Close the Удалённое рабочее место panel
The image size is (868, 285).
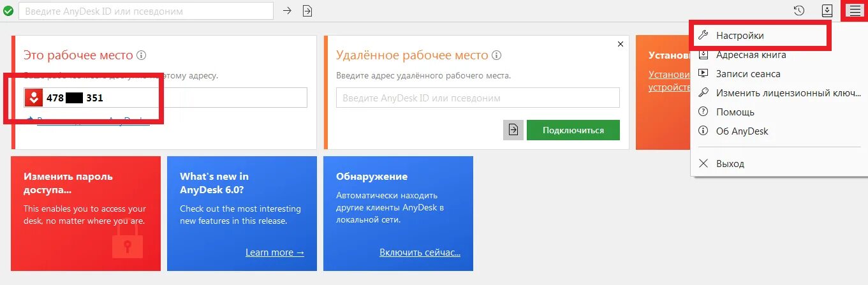point(621,44)
